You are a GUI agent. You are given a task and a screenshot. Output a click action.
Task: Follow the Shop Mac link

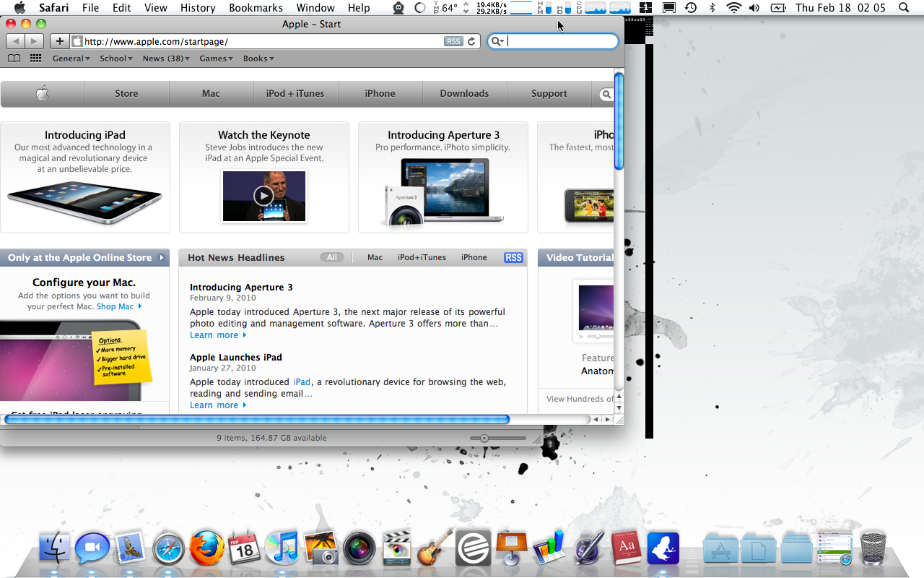click(119, 306)
